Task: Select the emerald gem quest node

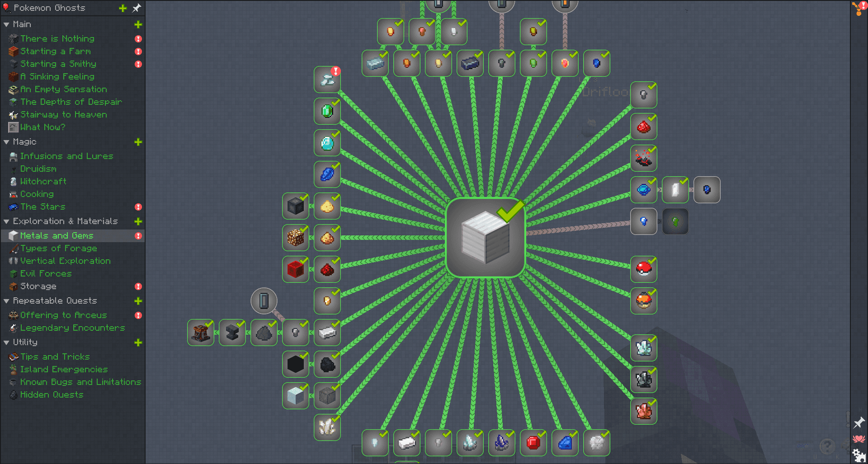Action: 327,111
